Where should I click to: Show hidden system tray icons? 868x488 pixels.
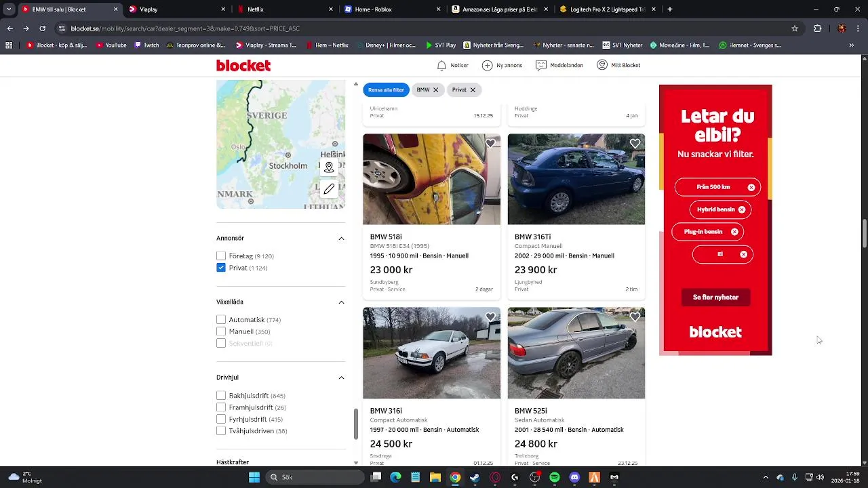tap(766, 477)
